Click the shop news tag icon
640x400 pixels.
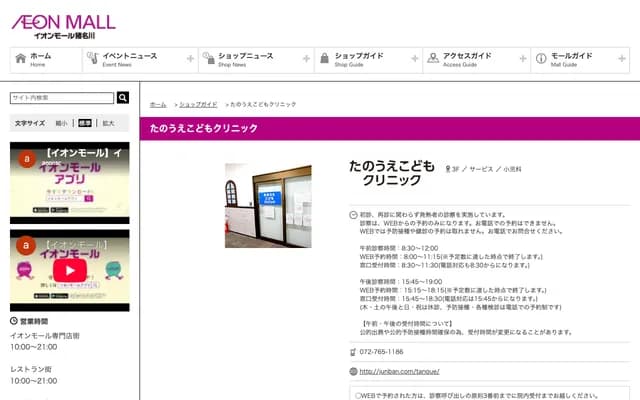pos(209,58)
